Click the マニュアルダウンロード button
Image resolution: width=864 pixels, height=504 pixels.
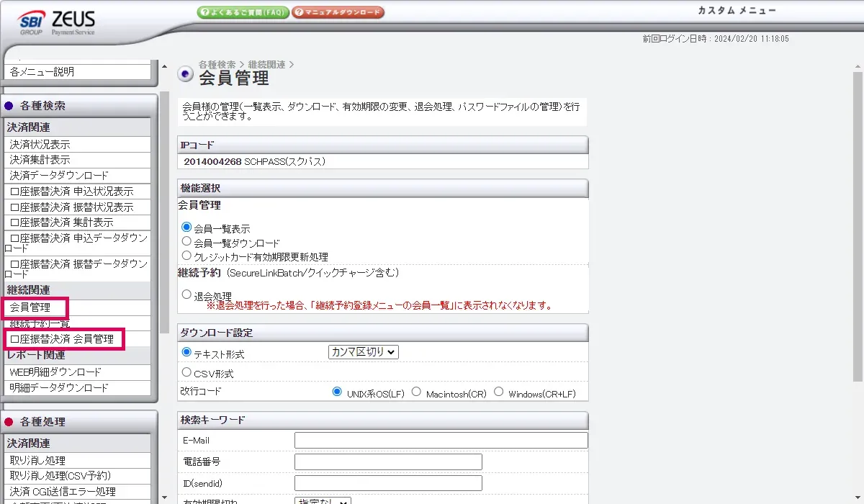[338, 12]
